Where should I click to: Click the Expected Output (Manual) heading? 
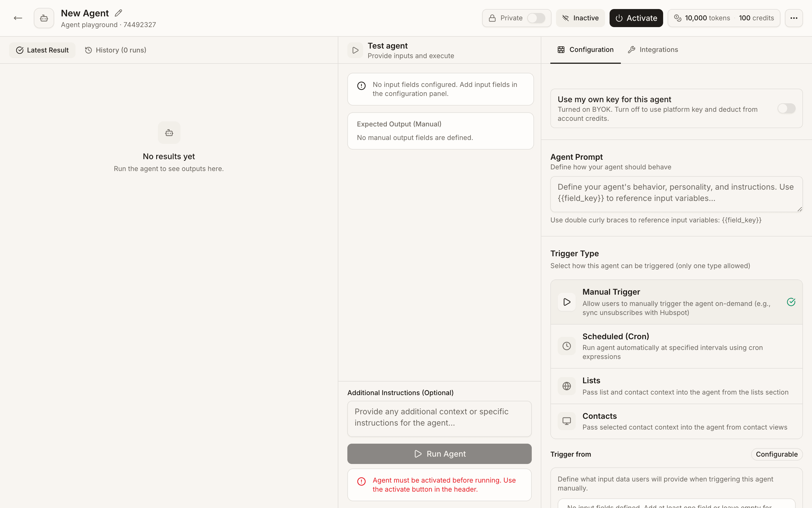coord(399,124)
